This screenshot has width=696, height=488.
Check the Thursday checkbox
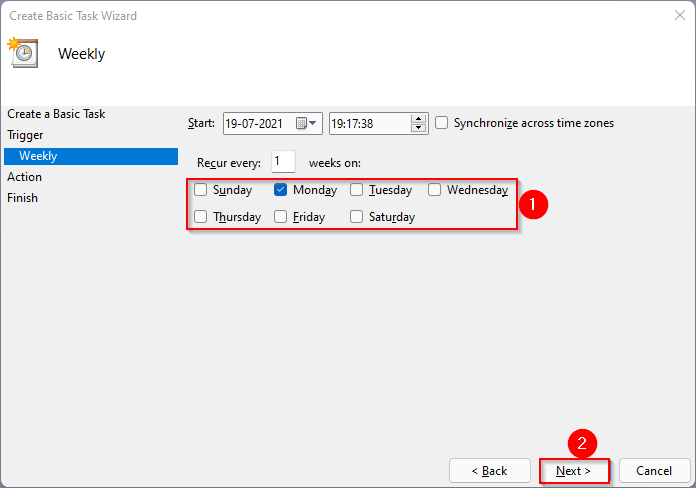click(200, 217)
